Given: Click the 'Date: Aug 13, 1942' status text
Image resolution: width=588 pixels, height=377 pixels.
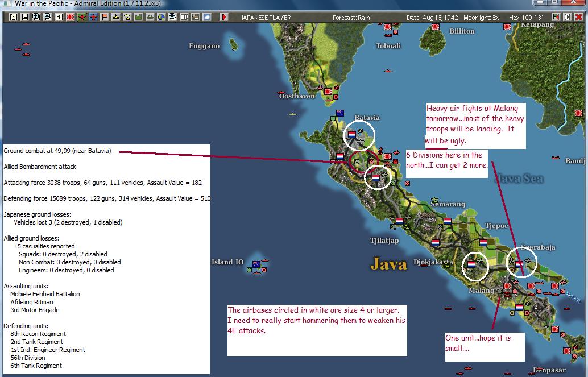Looking at the screenshot, I should [x=432, y=18].
